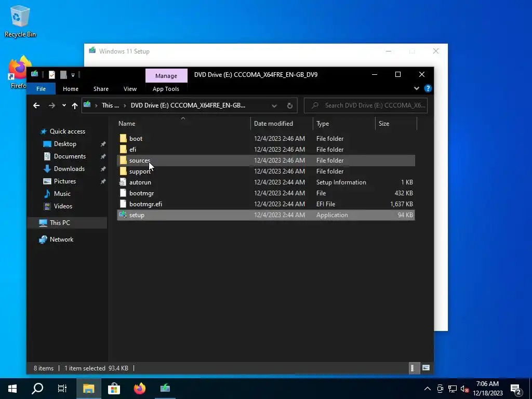Open Downloads in the navigation pane
This screenshot has height=399, width=532.
[69, 169]
